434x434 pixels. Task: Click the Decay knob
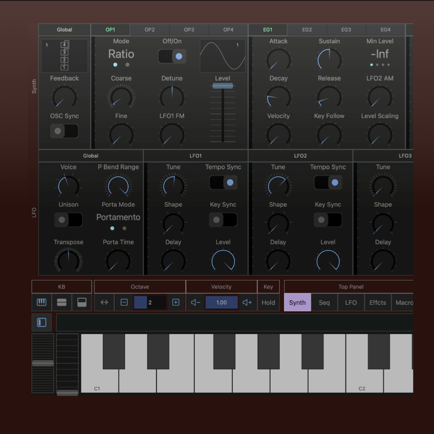coord(278,97)
